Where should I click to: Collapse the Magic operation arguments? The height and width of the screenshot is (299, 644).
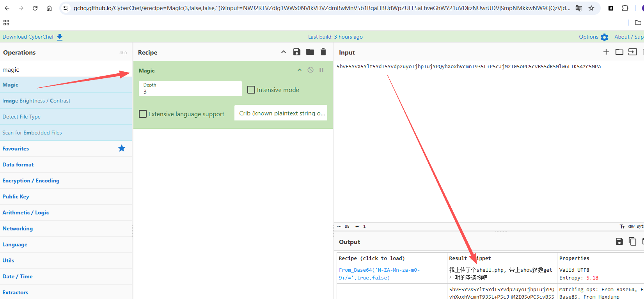pos(300,70)
